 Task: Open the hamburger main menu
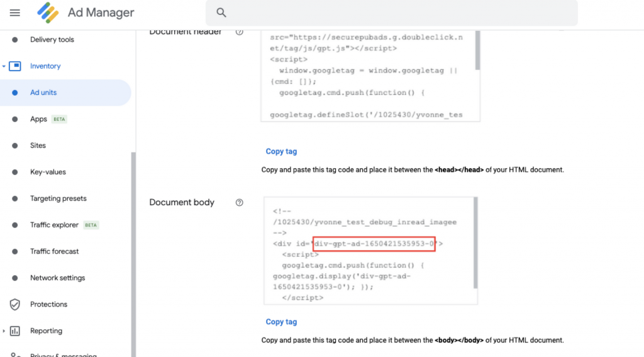click(x=15, y=13)
